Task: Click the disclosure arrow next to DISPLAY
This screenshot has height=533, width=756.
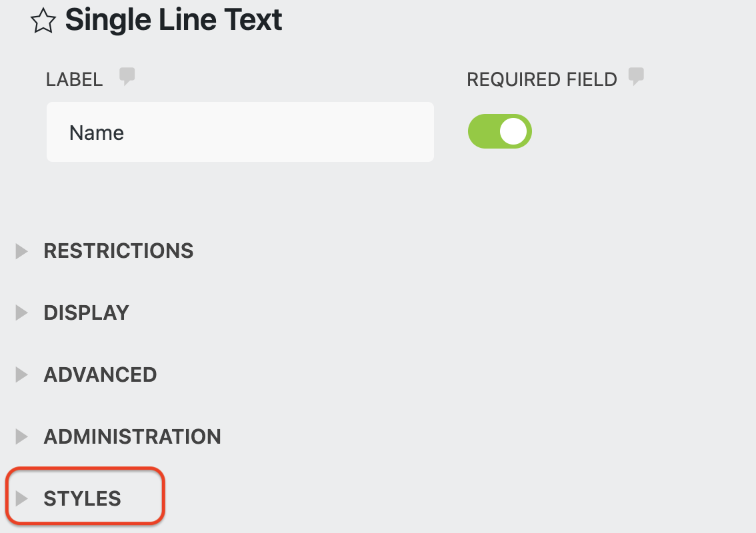Action: click(x=21, y=312)
